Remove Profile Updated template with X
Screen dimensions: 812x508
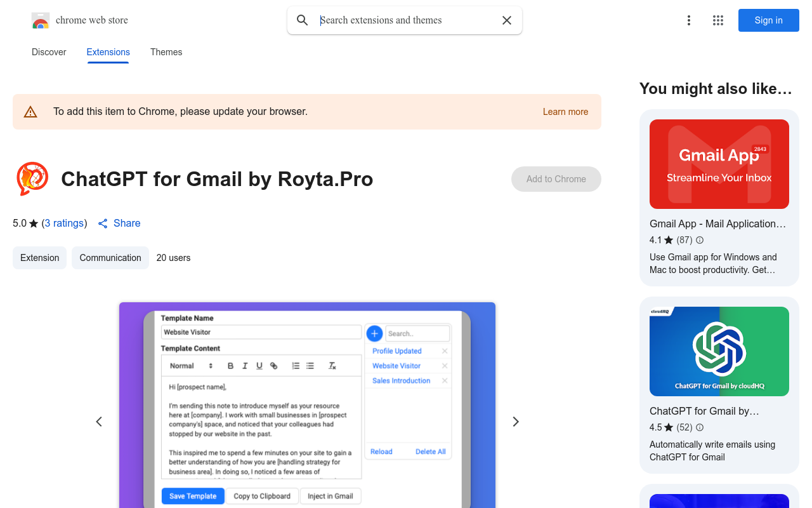[445, 351]
